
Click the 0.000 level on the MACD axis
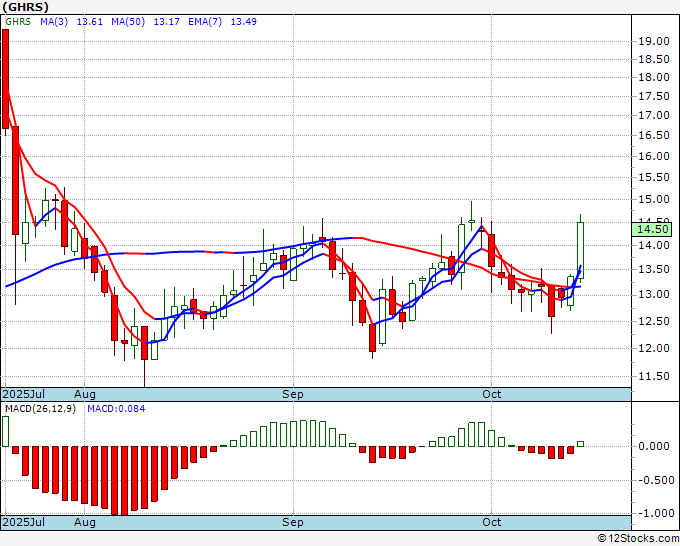click(x=654, y=446)
